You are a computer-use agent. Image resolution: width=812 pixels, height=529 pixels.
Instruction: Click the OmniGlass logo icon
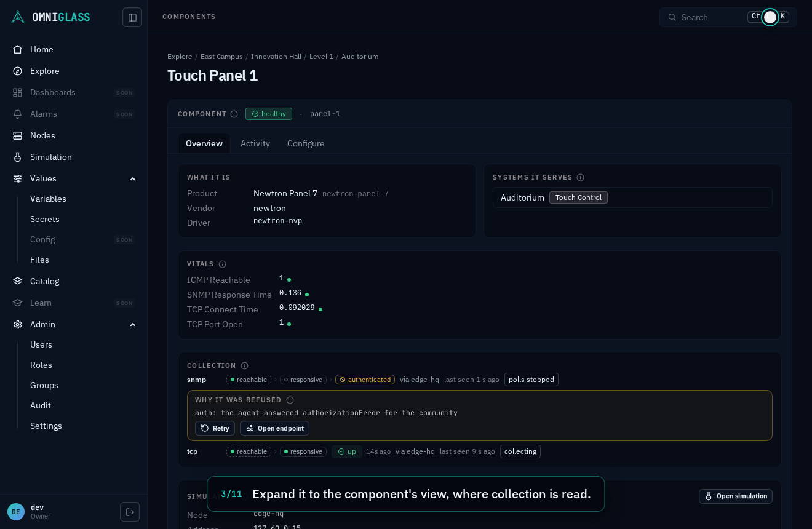[18, 17]
